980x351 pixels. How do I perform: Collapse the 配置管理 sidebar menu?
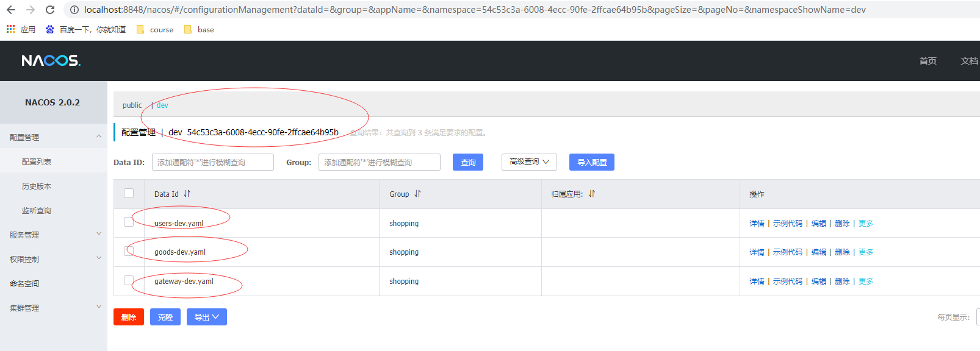(x=54, y=137)
